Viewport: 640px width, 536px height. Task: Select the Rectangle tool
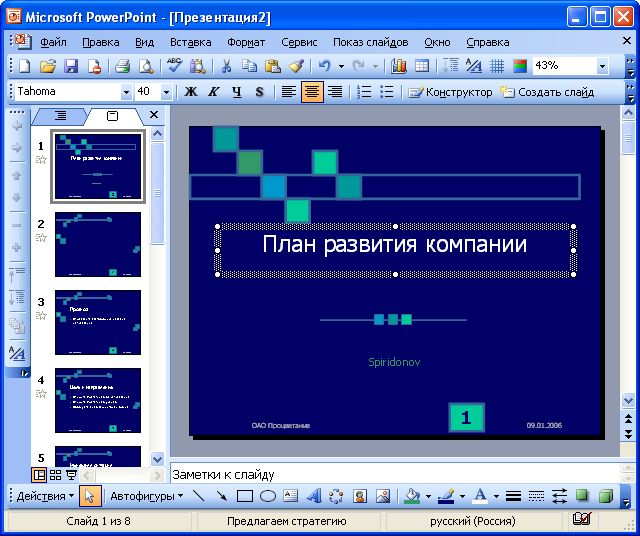244,496
